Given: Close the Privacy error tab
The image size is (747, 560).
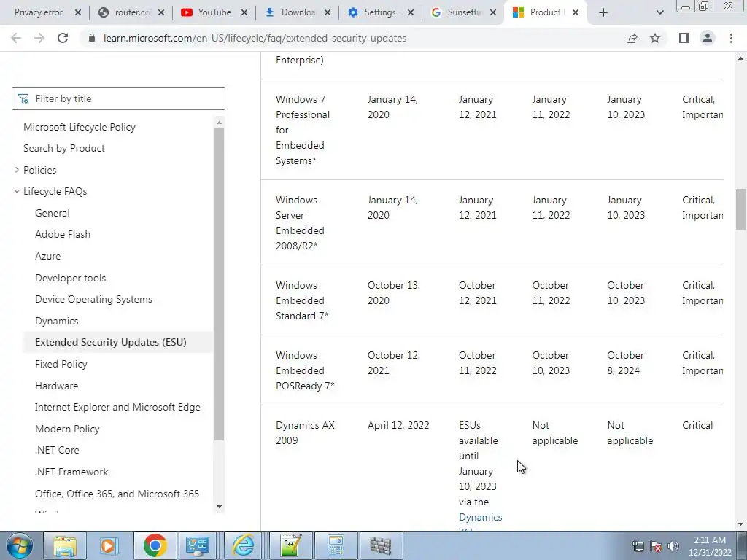Looking at the screenshot, I should pyautogui.click(x=78, y=12).
